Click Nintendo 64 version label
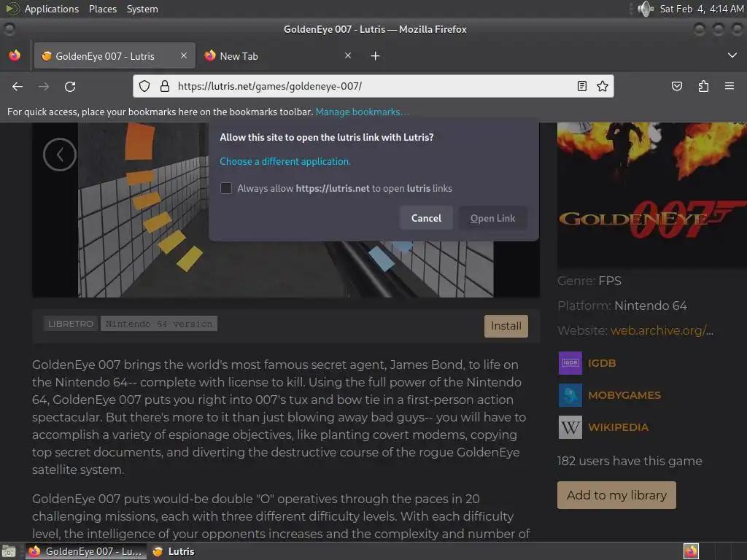The width and height of the screenshot is (747, 560). click(158, 324)
